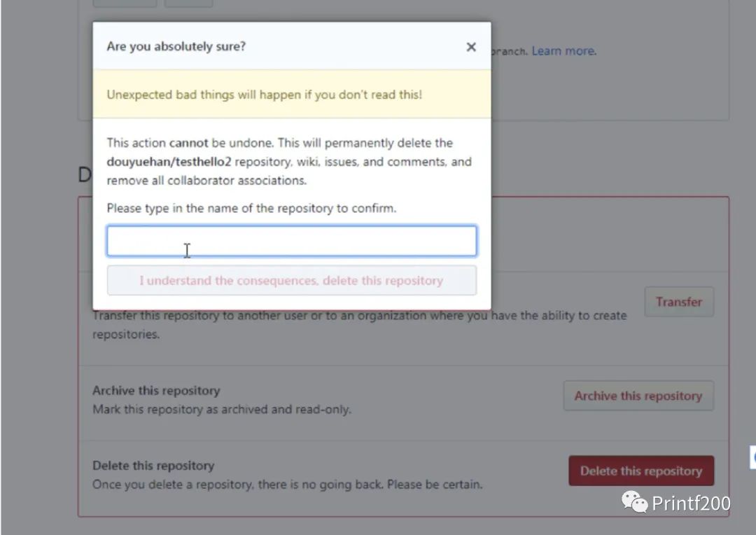Focus the repository name confirmation field

coord(292,241)
